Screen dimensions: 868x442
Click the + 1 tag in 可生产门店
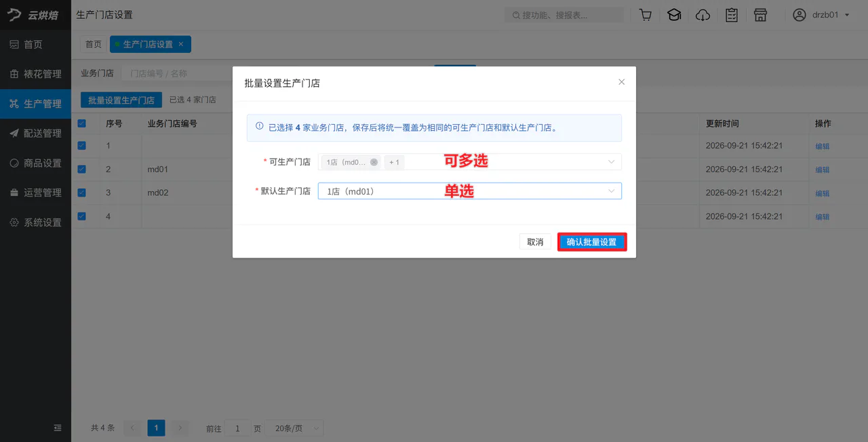tap(394, 162)
